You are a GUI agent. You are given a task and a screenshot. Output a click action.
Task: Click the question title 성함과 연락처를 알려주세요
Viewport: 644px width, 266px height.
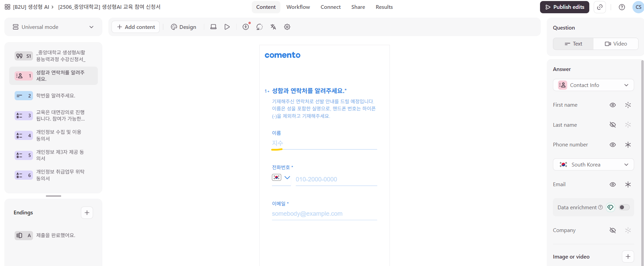click(308, 91)
